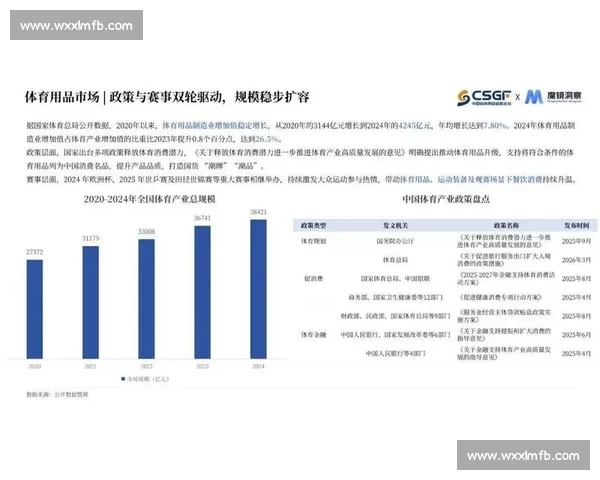600x480 pixels.
Task: Click the 中国人民银行等4部门 cell
Action: tap(395, 354)
